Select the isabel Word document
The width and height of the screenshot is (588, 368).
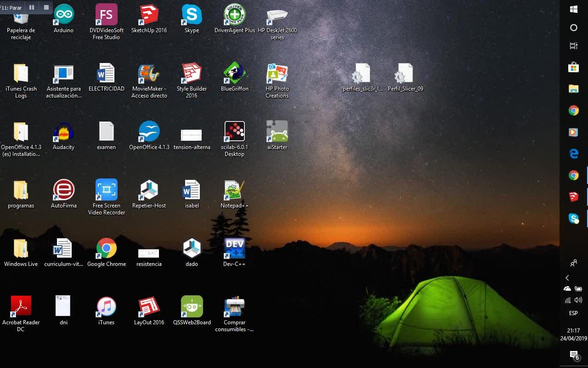pos(192,194)
